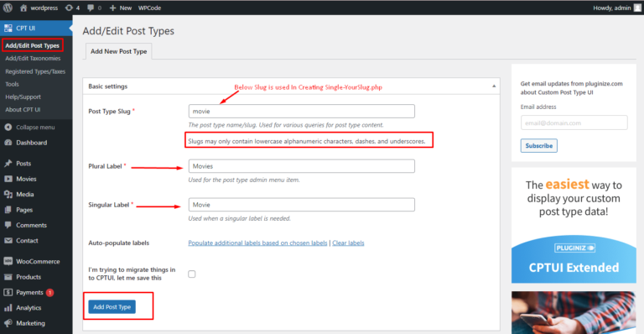644x334 pixels.
Task: Click the Comments icon in sidebar
Action: (x=8, y=225)
